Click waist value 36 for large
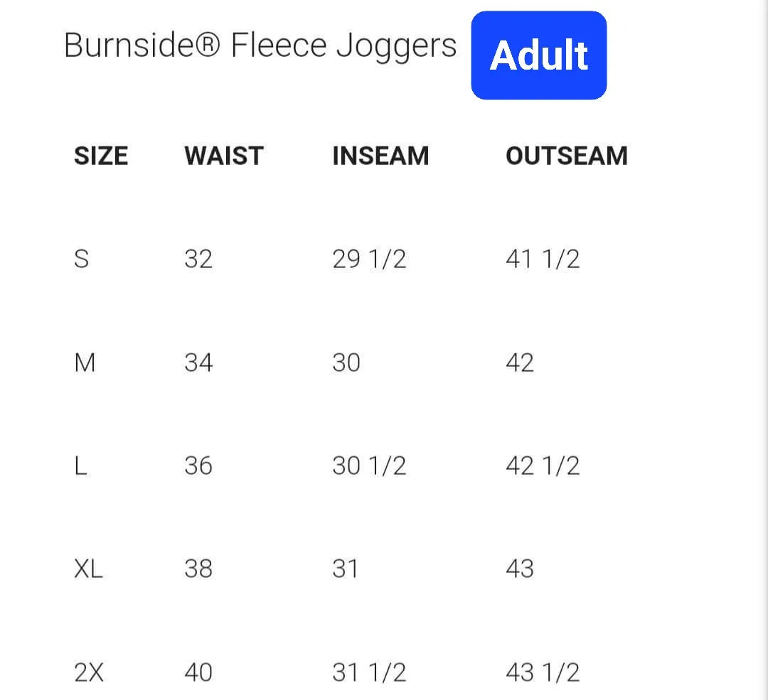The height and width of the screenshot is (700, 768). [198, 465]
